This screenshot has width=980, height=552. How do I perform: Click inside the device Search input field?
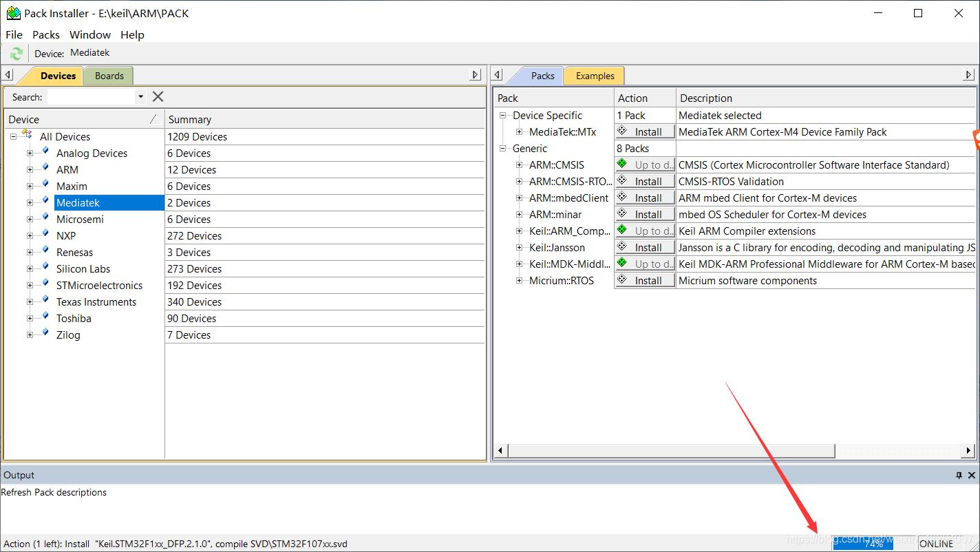click(x=91, y=97)
